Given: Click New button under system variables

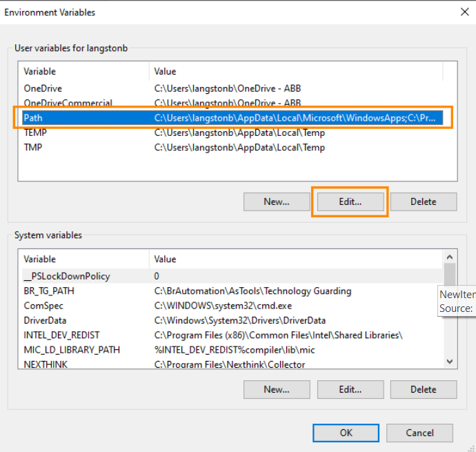Looking at the screenshot, I should (276, 389).
